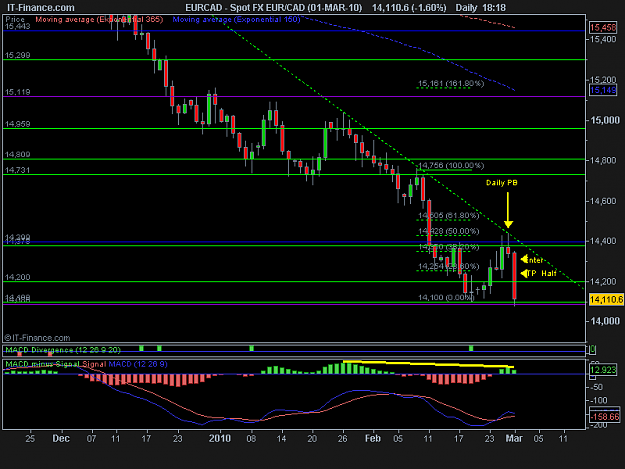Click 15,400 on the price axis
This screenshot has height=469, width=625.
604,39
